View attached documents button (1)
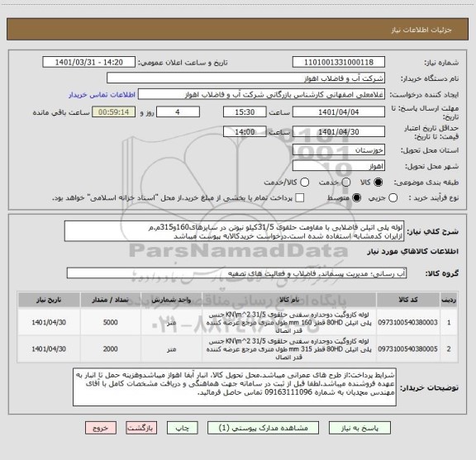The height and width of the screenshot is (460, 476). click(x=263, y=428)
